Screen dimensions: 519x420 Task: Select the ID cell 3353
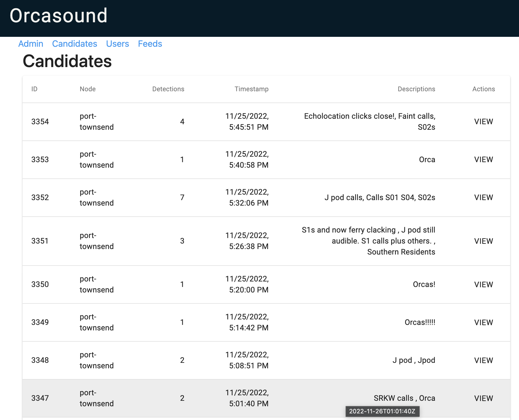point(40,159)
